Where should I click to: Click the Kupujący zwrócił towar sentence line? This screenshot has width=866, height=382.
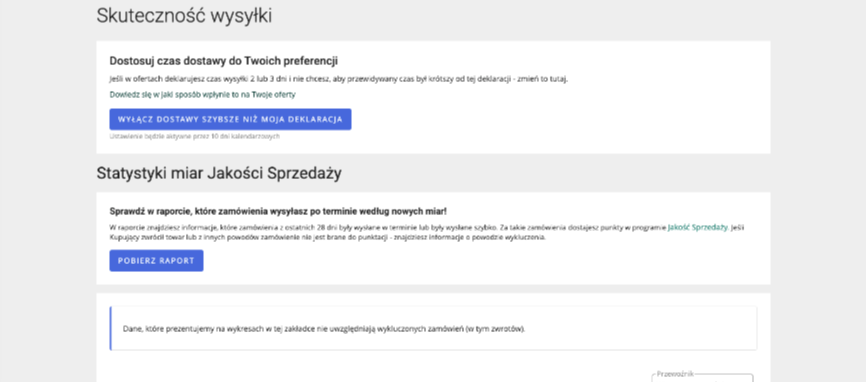tap(328, 237)
